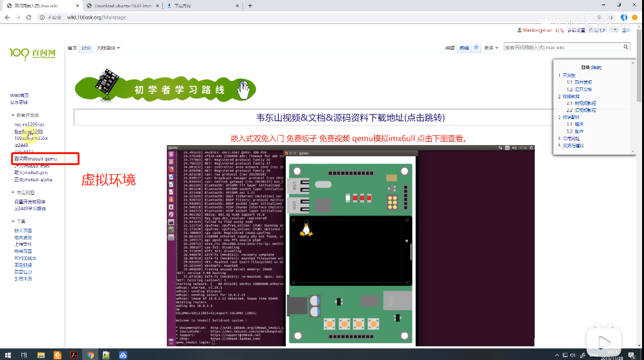This screenshot has height=360, width=644.
Task: Add page to watchlist with blue star
Action: 476,47
